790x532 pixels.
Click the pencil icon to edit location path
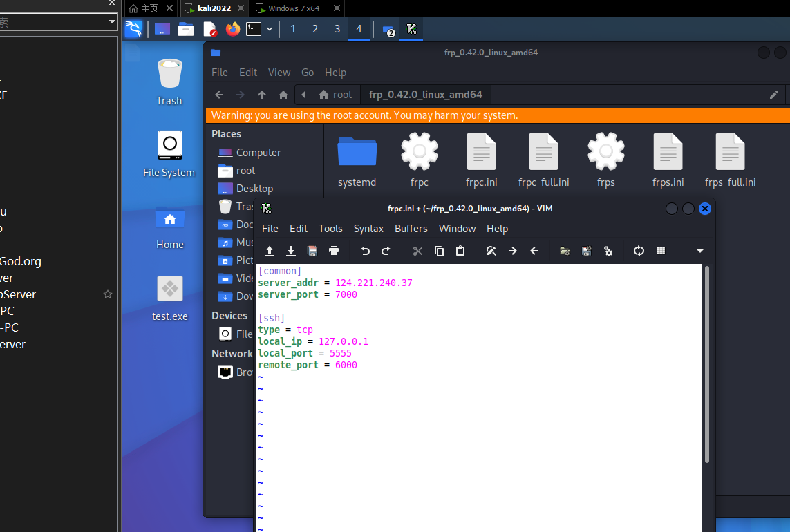(x=774, y=95)
